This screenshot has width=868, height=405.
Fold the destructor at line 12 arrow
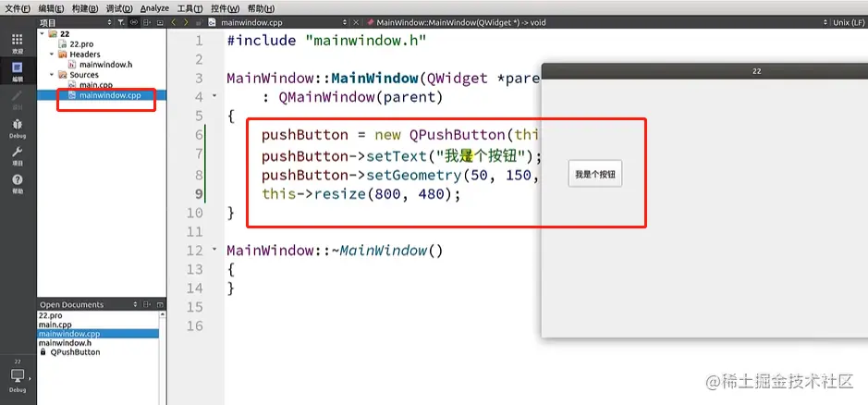pyautogui.click(x=214, y=250)
